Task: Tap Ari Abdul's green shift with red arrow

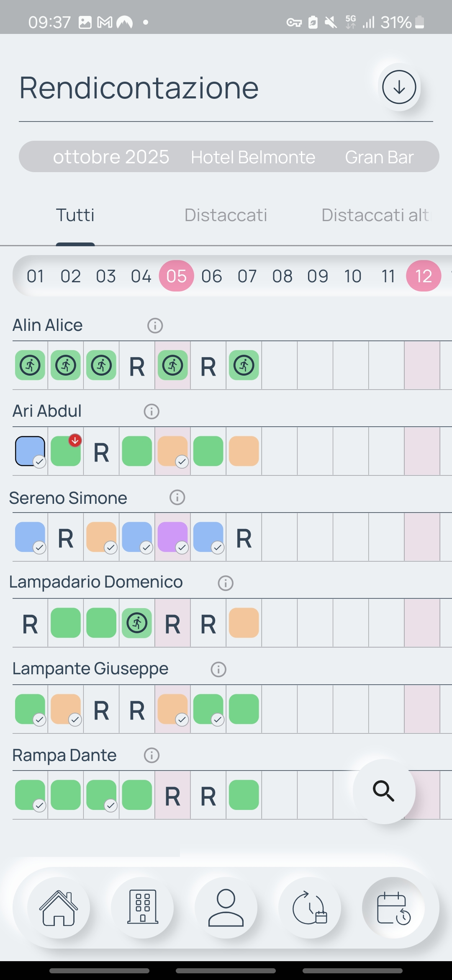Action: (x=66, y=451)
